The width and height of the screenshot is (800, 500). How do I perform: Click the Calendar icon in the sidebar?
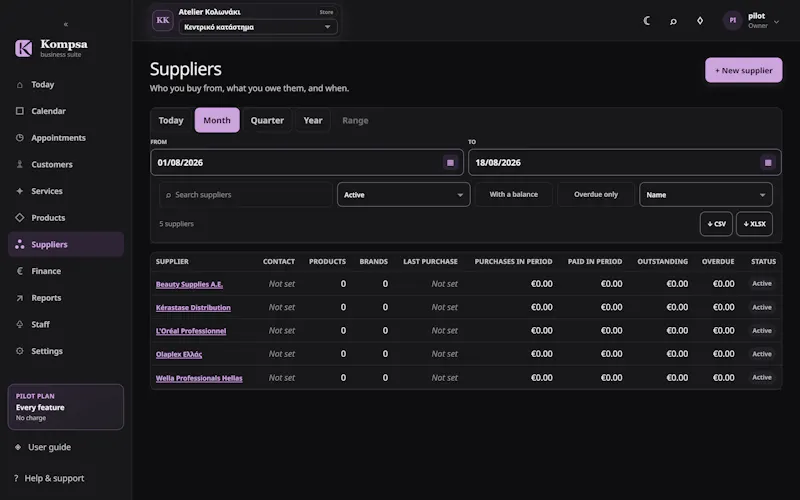pos(19,111)
